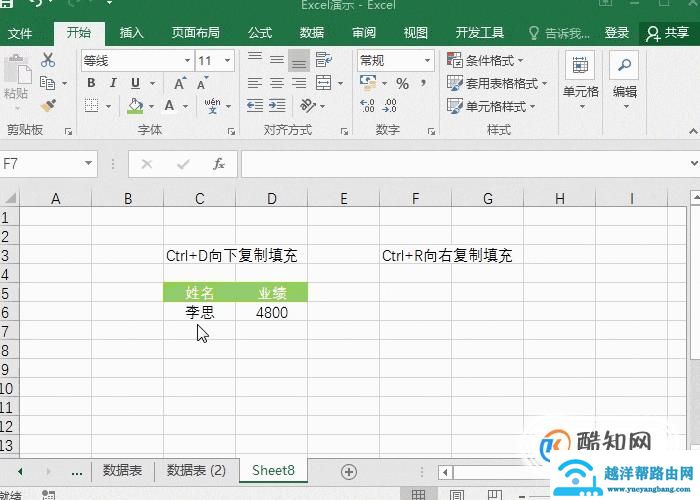Select middle vertical align icon
700x500 pixels.
[x=277, y=59]
